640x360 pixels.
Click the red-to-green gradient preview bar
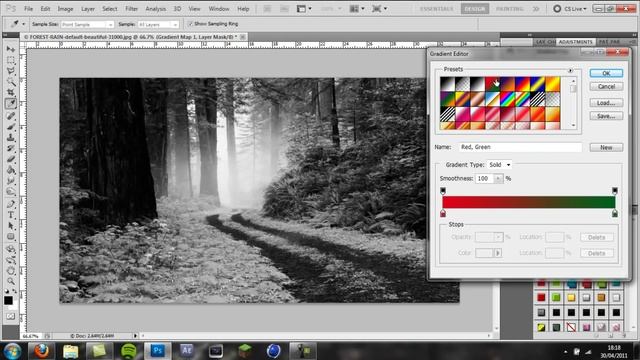pyautogui.click(x=529, y=202)
